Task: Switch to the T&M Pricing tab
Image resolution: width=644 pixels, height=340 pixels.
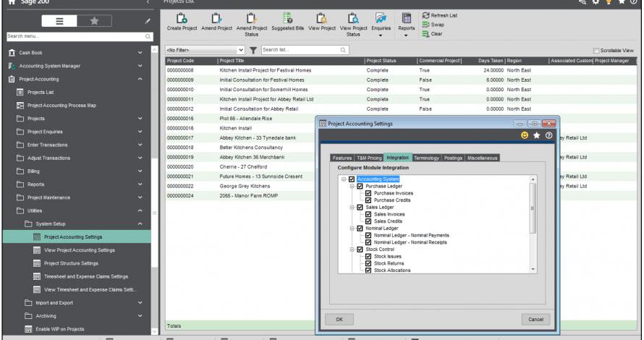Action: pyautogui.click(x=369, y=158)
